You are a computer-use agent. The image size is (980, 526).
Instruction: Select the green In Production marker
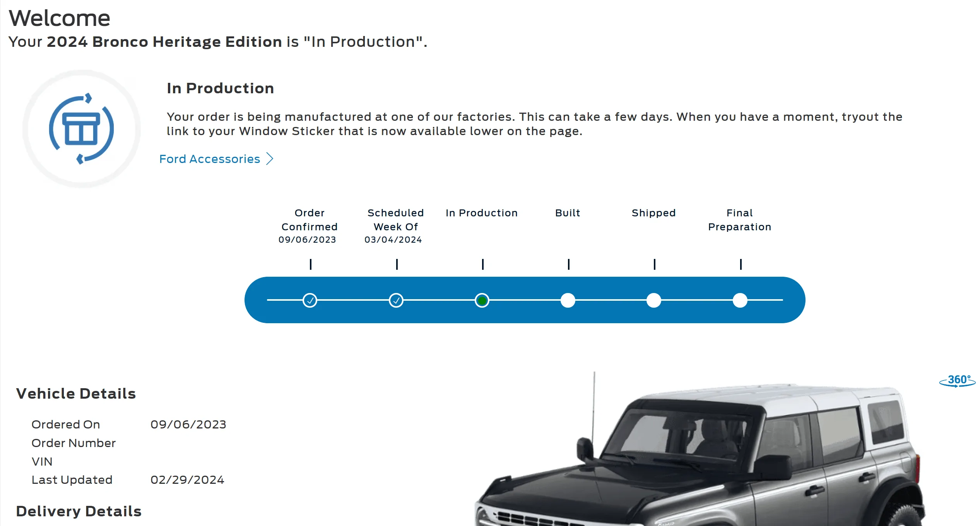(482, 300)
